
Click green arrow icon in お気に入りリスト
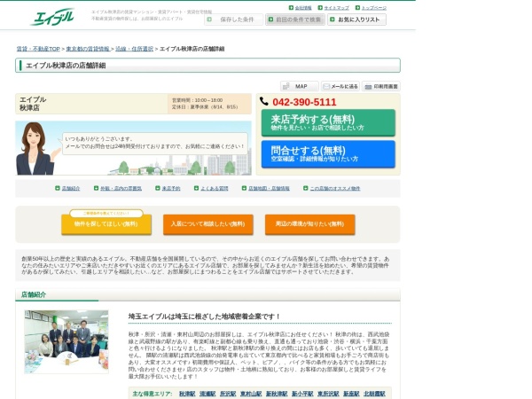pyautogui.click(x=332, y=20)
